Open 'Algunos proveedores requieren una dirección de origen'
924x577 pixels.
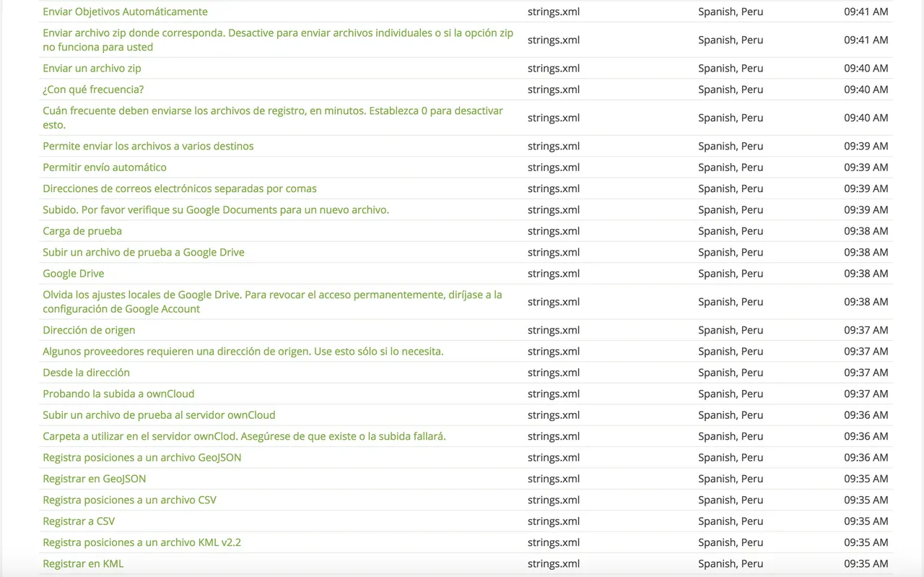(243, 351)
